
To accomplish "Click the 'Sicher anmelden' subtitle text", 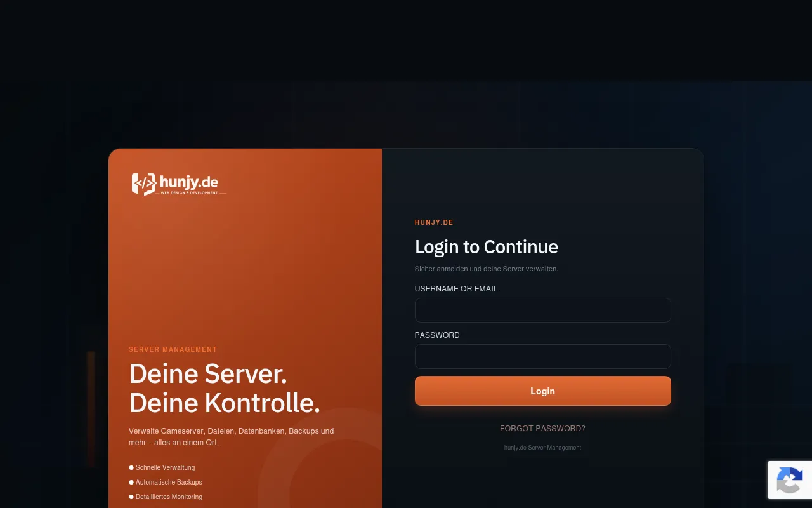I will click(487, 269).
